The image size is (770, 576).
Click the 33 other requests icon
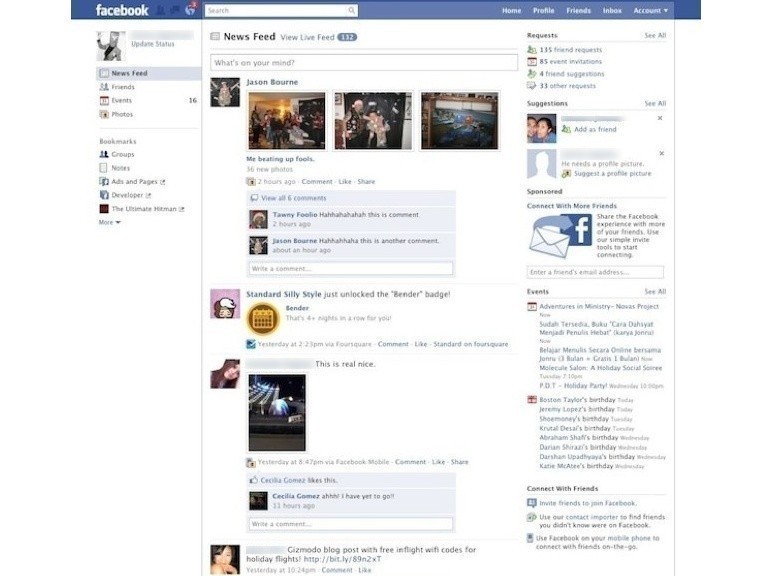click(x=531, y=86)
